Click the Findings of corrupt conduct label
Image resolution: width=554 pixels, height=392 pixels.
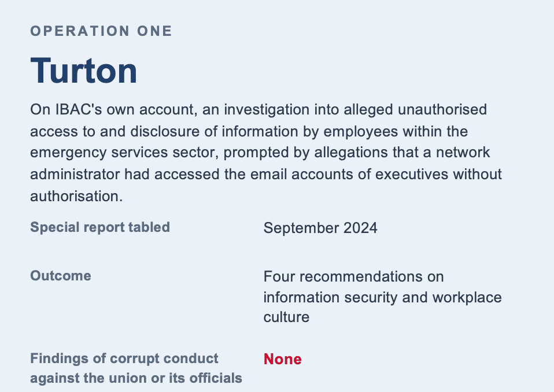[x=124, y=358]
